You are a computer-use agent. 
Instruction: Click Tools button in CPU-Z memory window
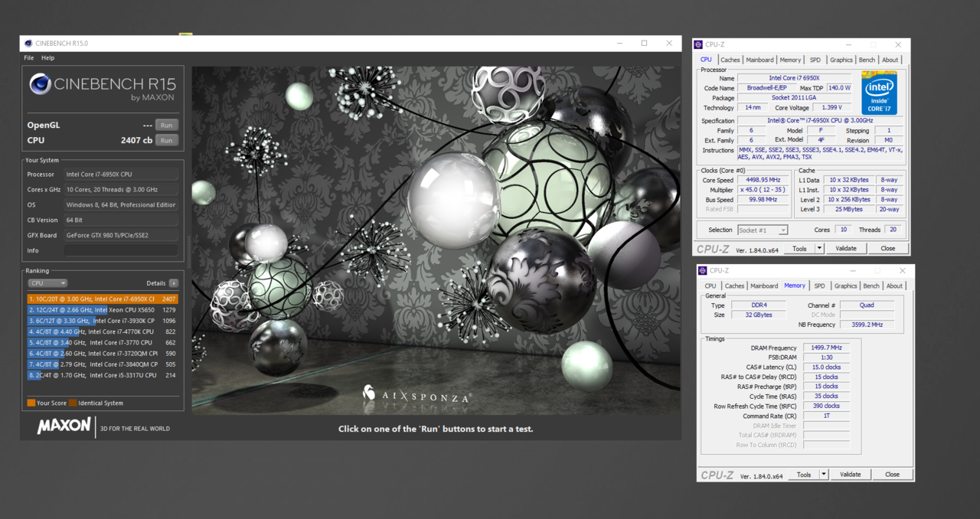(x=804, y=475)
